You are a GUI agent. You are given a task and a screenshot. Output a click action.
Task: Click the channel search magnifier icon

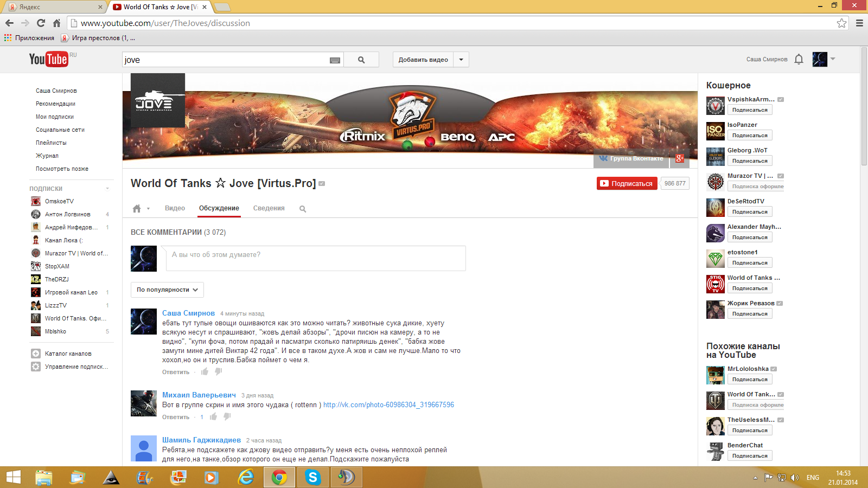tap(303, 209)
